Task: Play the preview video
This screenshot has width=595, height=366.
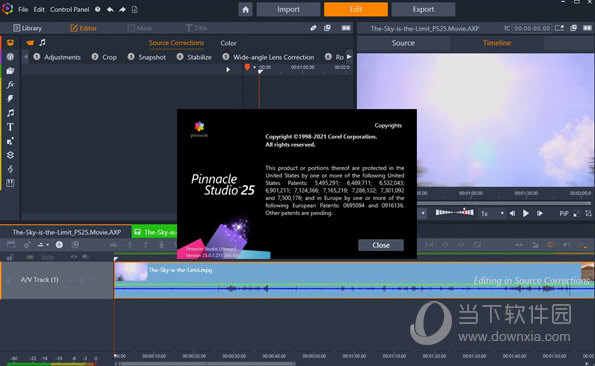Action: click(x=526, y=214)
